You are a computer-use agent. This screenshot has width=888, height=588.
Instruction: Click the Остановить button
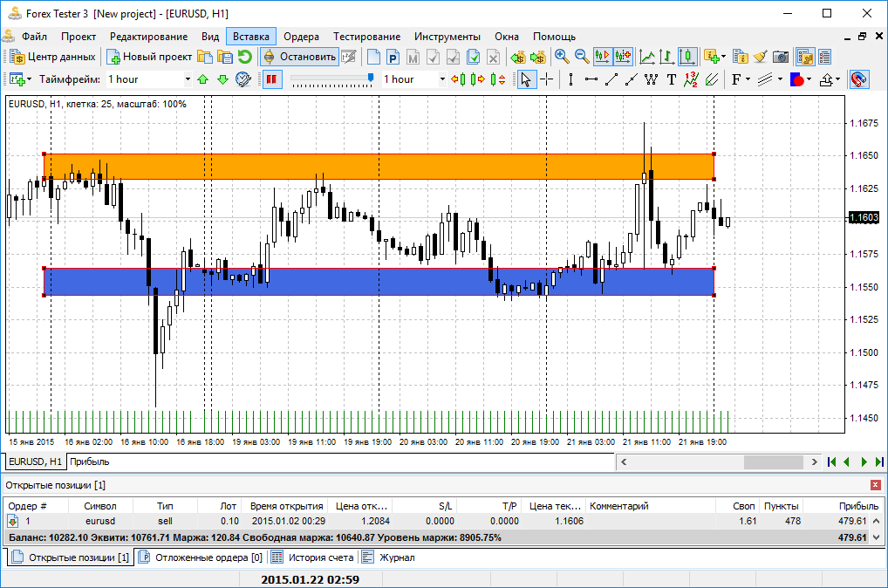click(299, 57)
